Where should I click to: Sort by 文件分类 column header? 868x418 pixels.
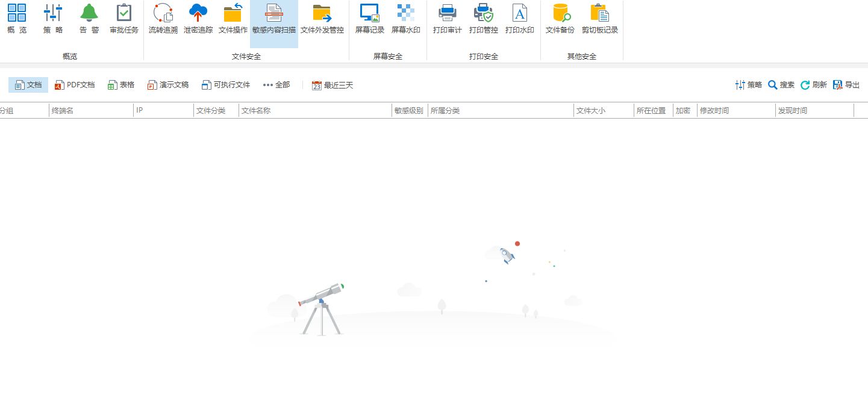coord(216,111)
